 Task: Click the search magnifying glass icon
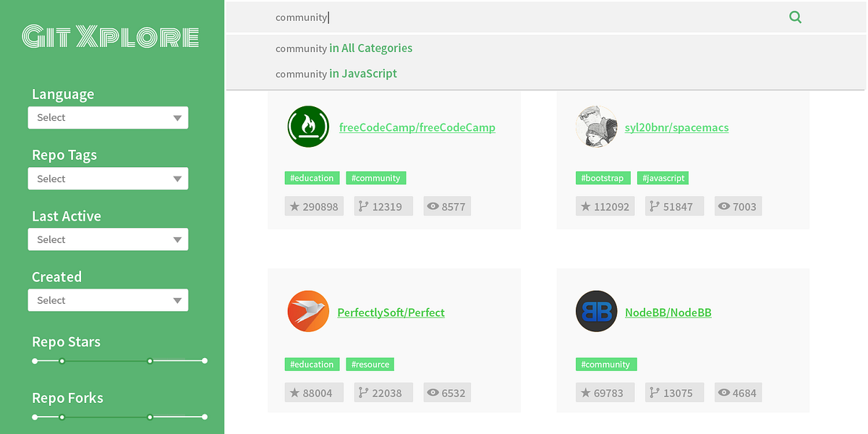(795, 17)
